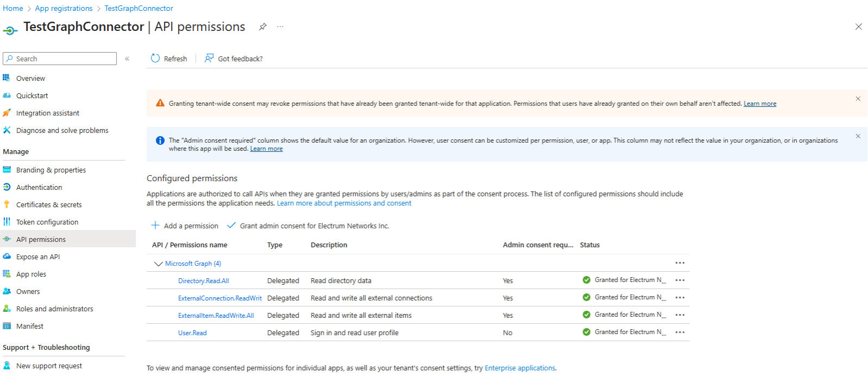This screenshot has height=384, width=868.
Task: Open the Integration assistant
Action: [48, 113]
